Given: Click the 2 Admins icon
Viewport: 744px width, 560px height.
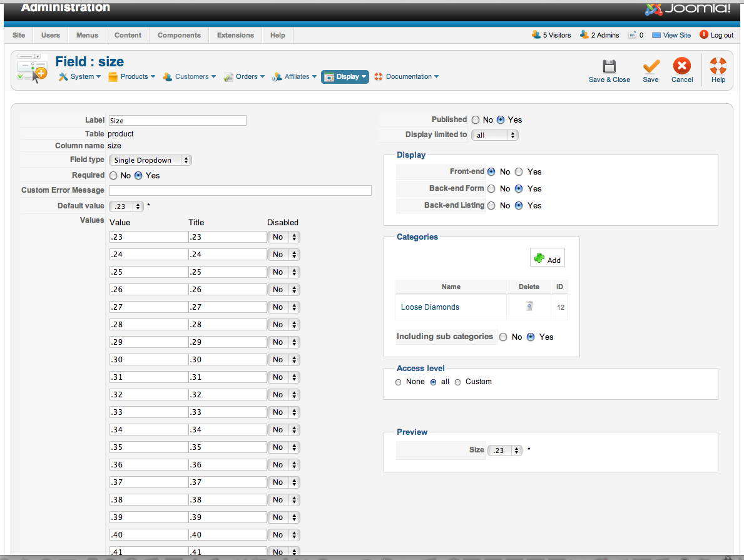Looking at the screenshot, I should point(584,34).
